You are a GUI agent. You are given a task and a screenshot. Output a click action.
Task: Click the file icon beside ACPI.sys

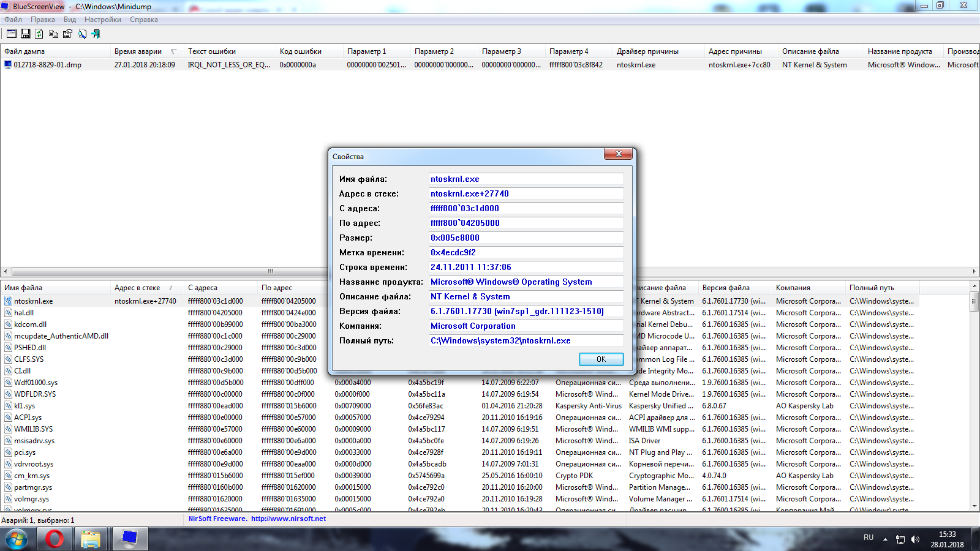tap(9, 418)
